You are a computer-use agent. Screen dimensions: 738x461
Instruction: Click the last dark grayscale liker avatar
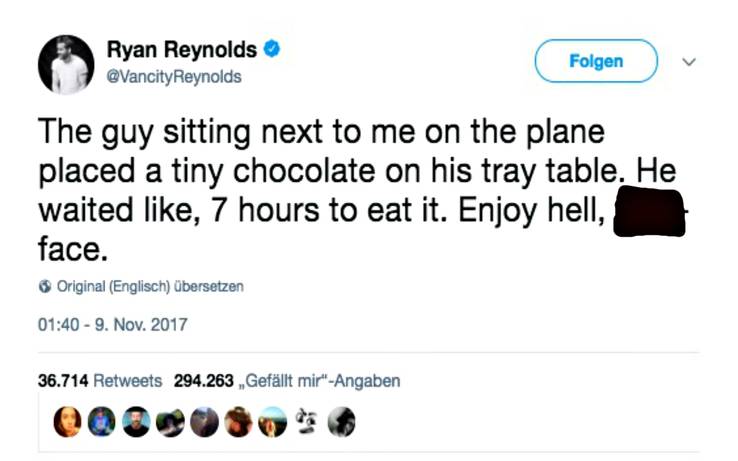[340, 422]
